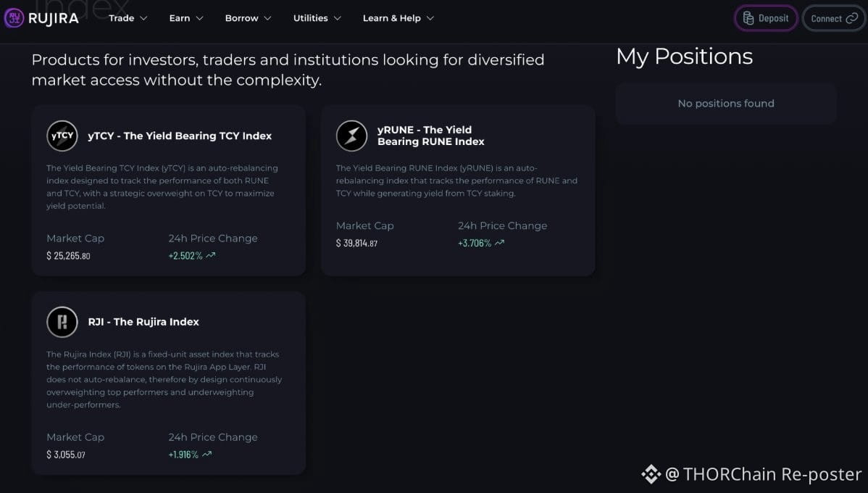Click the chain link icon on Connect
868x493 pixels.
click(x=852, y=18)
